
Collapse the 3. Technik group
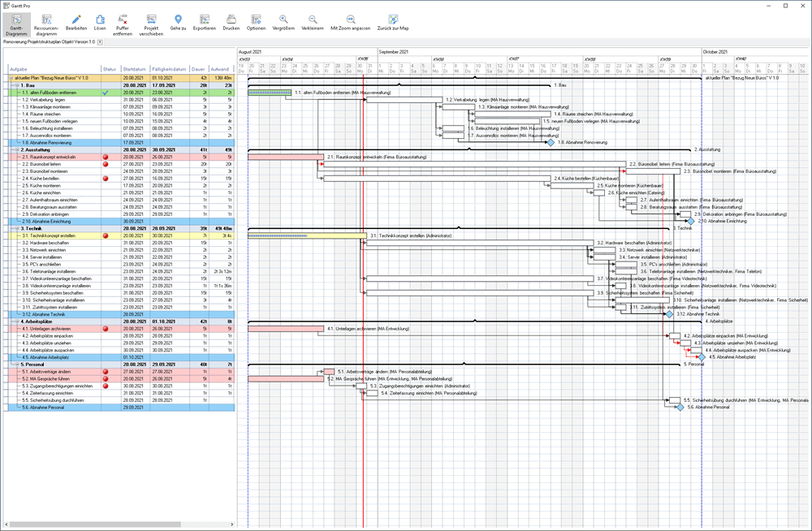coord(17,228)
